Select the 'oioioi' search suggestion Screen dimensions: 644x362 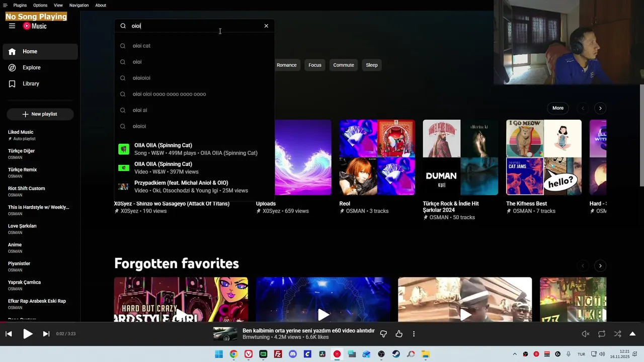pyautogui.click(x=194, y=126)
